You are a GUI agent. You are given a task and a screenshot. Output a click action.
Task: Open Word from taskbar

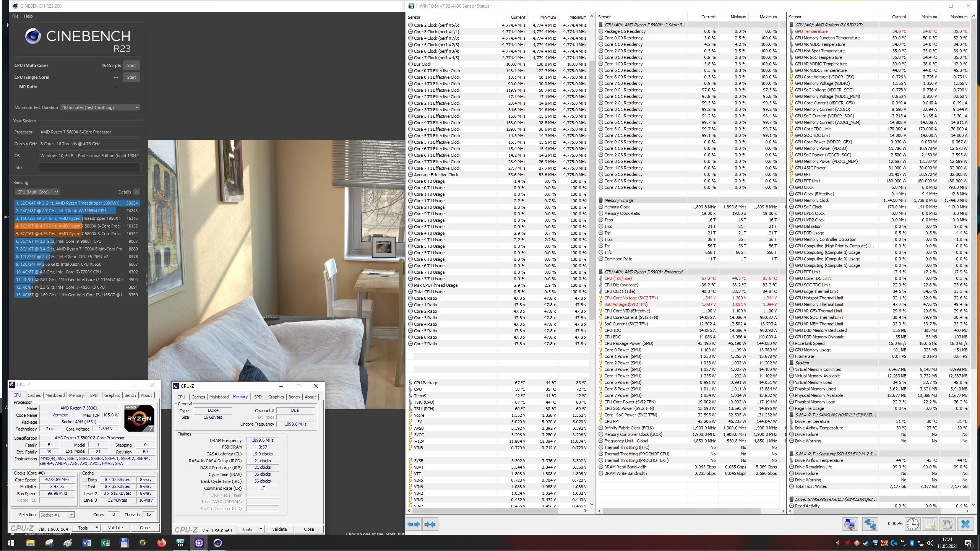tap(87, 543)
